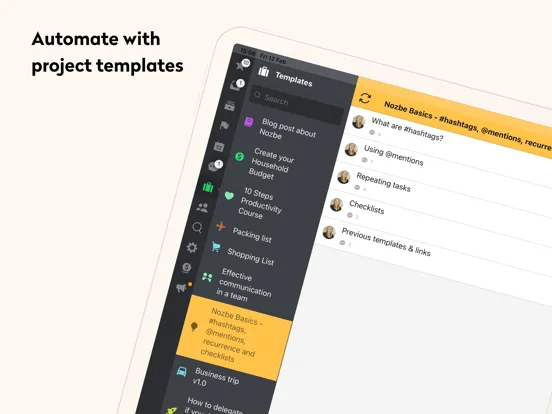Open task Using @mentions
Image resolution: width=552 pixels, height=414 pixels.
[x=394, y=155]
